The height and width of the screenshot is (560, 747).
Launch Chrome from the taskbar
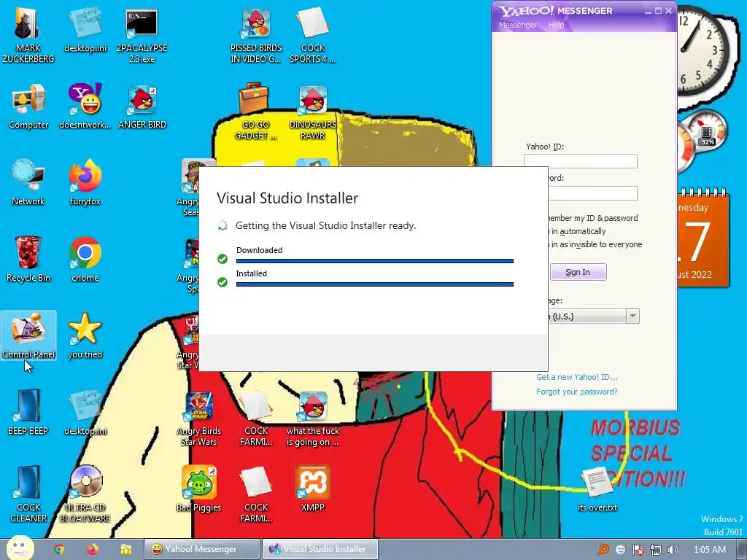click(x=59, y=549)
